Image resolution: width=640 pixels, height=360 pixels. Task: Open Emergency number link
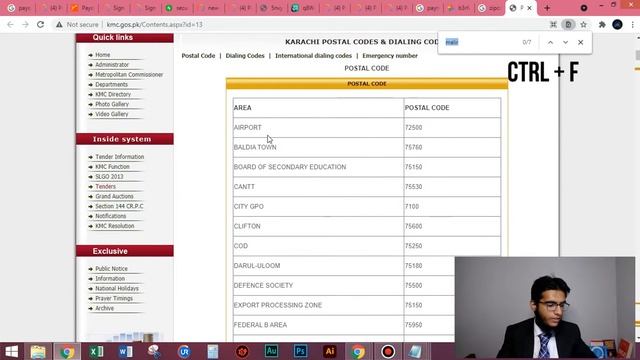[x=390, y=56]
